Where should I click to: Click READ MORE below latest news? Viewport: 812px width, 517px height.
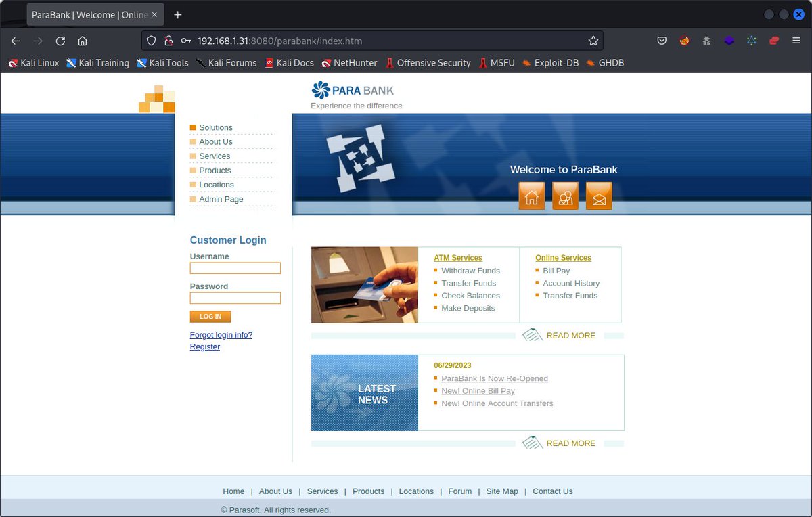point(571,443)
